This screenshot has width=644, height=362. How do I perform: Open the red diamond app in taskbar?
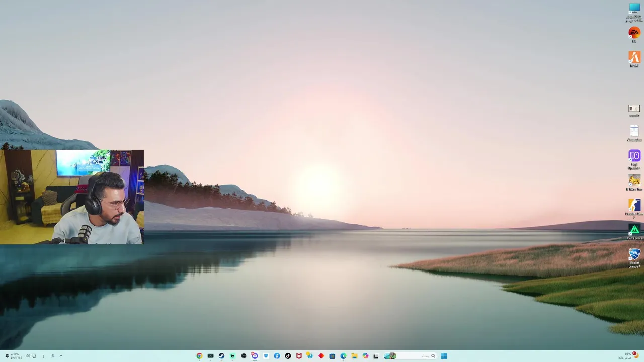point(321,356)
